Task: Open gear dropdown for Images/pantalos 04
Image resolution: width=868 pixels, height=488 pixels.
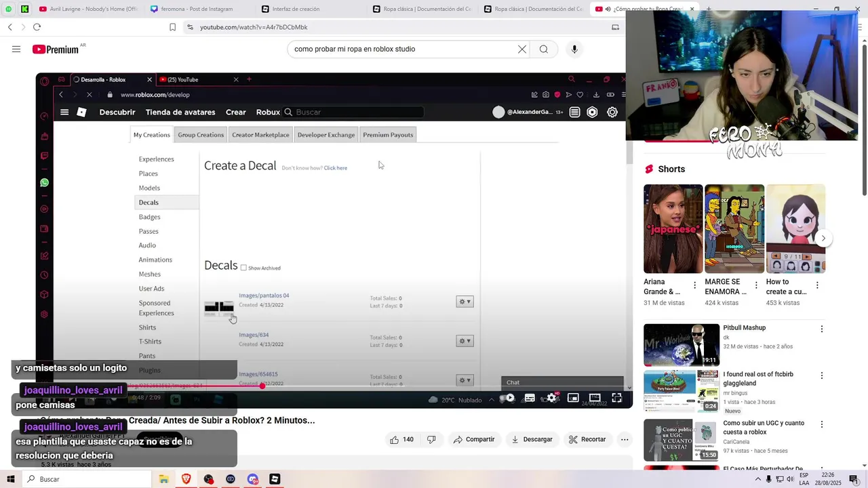Action: (x=465, y=302)
